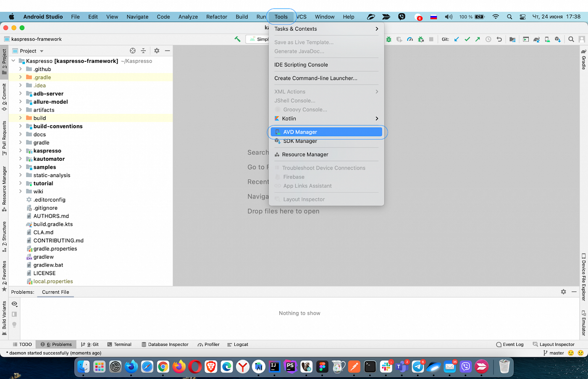This screenshot has height=379, width=588.
Task: Open the Resource Manager side tab
Action: (4, 188)
